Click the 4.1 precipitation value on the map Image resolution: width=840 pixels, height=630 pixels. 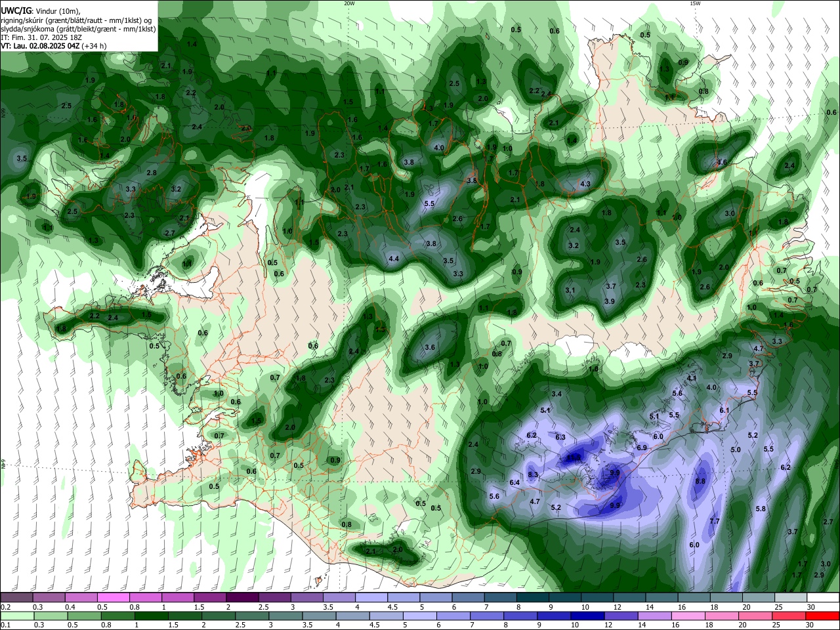pyautogui.click(x=692, y=379)
